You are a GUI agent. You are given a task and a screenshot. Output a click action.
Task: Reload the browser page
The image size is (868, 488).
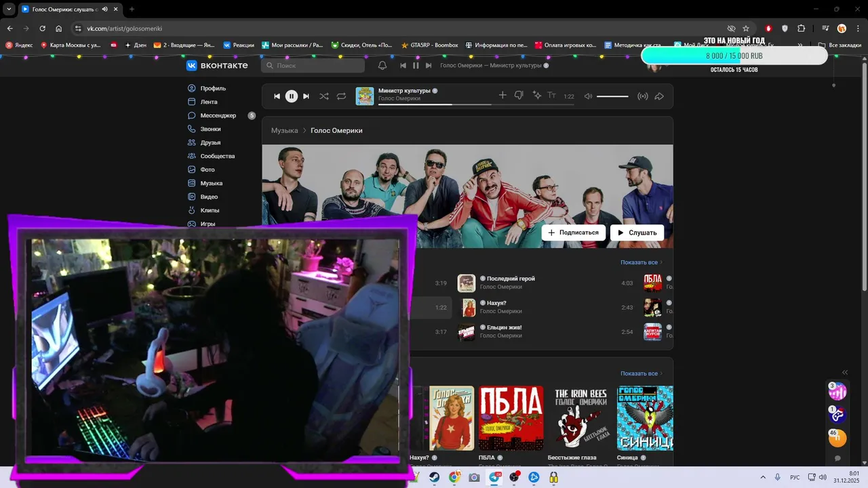42,28
